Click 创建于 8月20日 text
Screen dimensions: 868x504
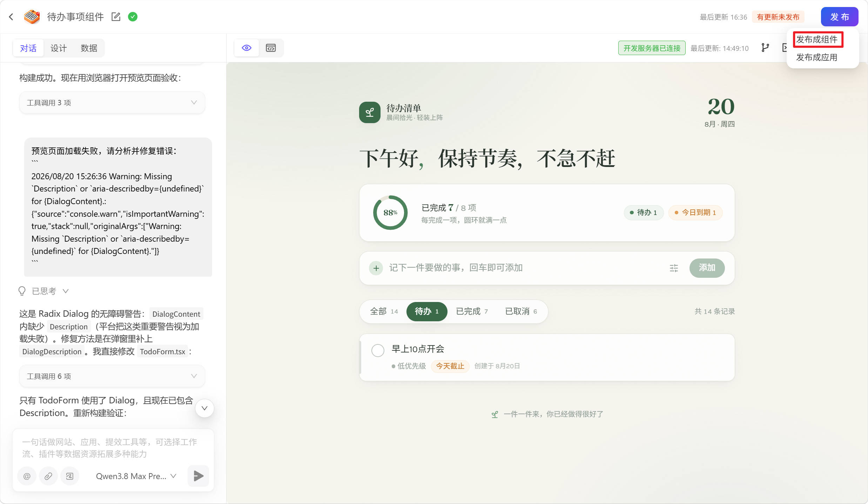pyautogui.click(x=497, y=366)
